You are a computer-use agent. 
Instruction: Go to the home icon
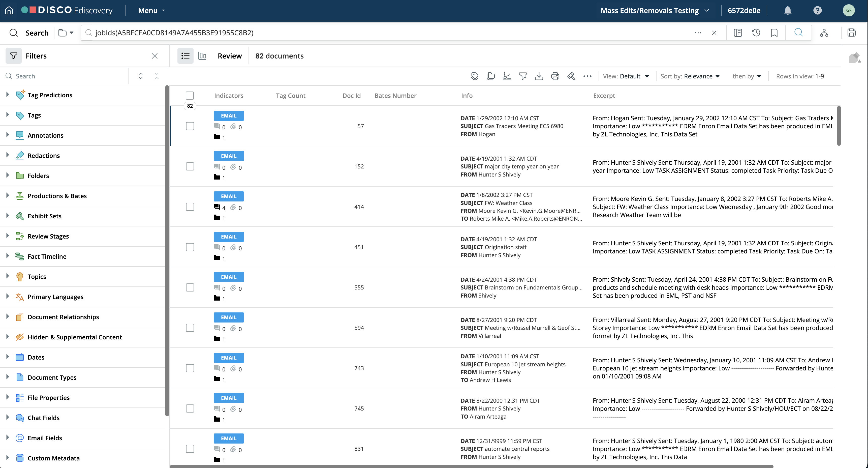[x=9, y=10]
